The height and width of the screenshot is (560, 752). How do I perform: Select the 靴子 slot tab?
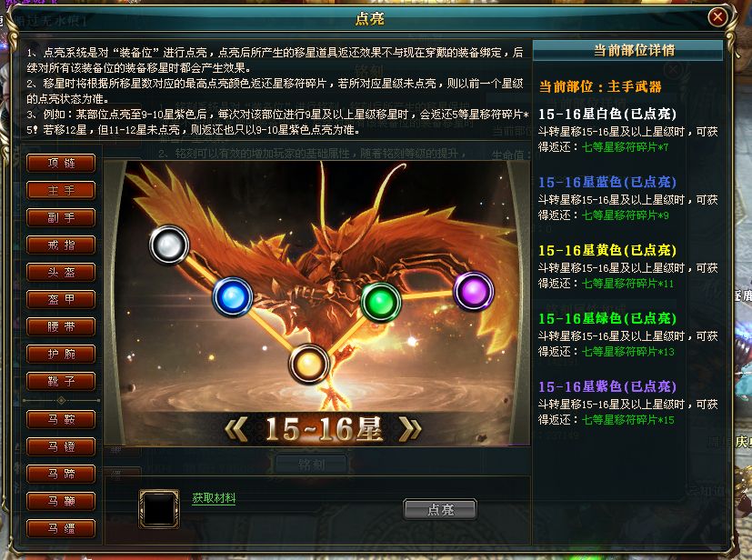point(61,381)
